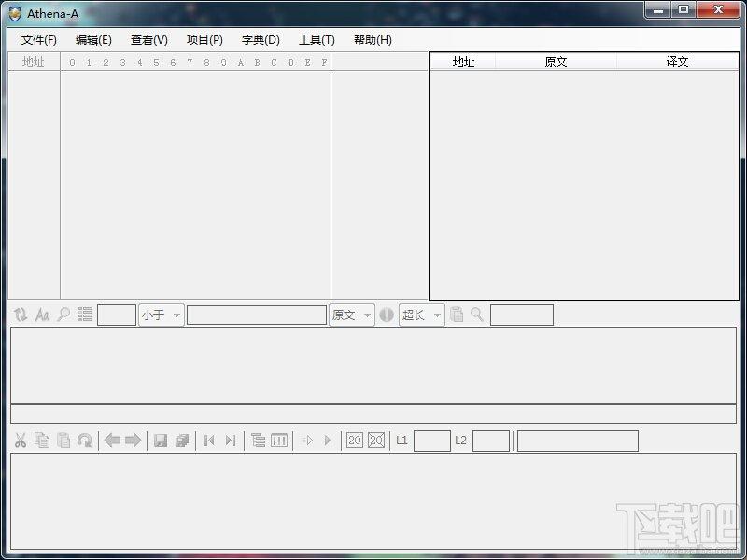Open the 工具(T) menu

point(317,40)
